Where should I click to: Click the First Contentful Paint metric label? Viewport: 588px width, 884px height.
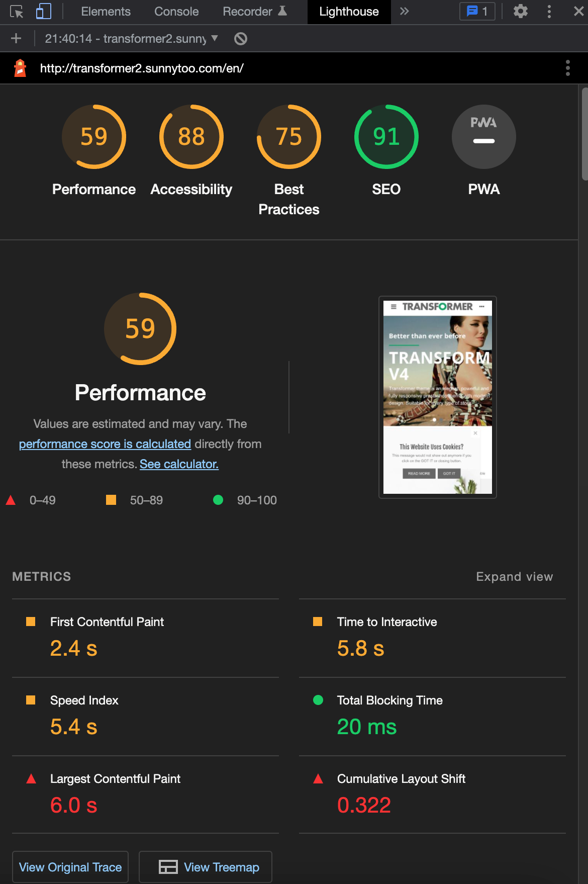[107, 622]
